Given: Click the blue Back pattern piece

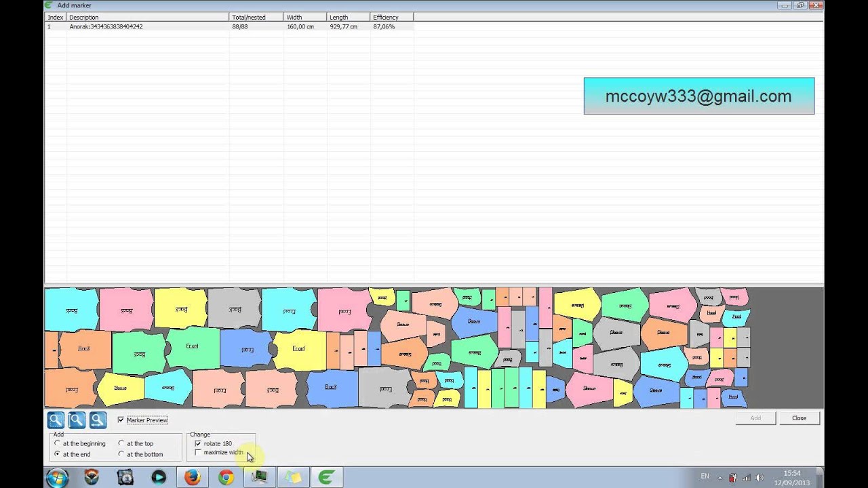Looking at the screenshot, I should pyautogui.click(x=331, y=388).
